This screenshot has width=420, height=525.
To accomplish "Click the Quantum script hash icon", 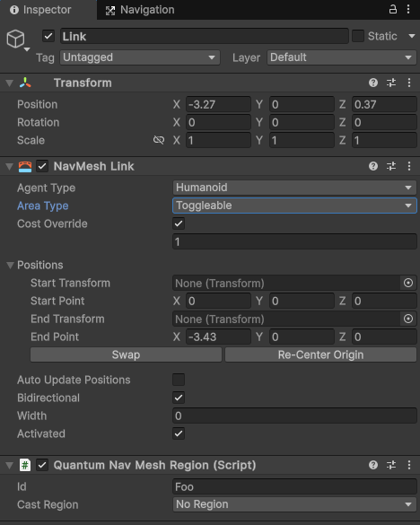I will pyautogui.click(x=25, y=465).
